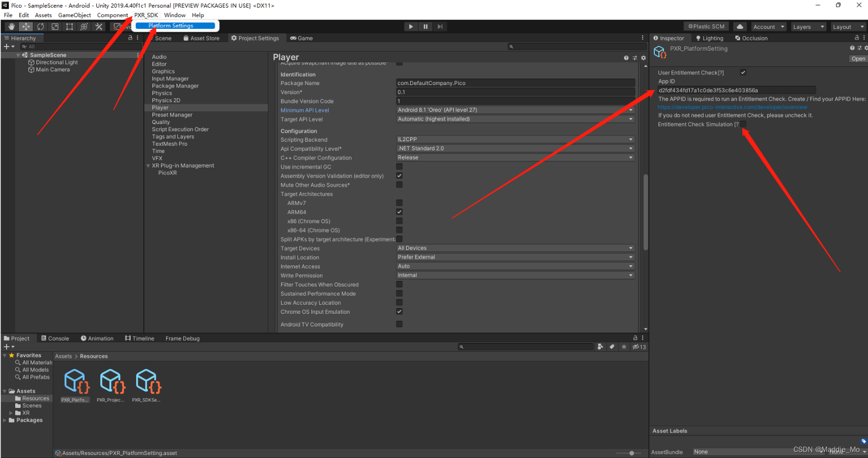
Task: Open PXR_SDK menu
Action: [146, 15]
